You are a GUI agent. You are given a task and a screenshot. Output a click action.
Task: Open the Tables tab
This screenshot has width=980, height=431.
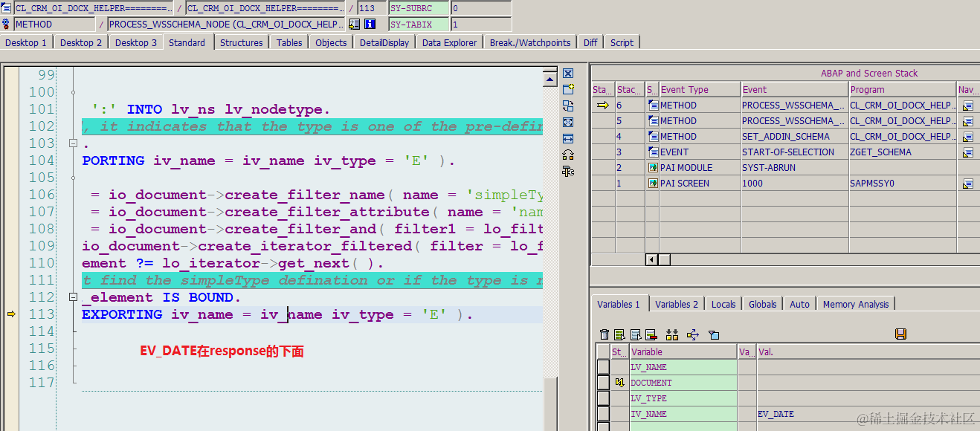coord(289,42)
